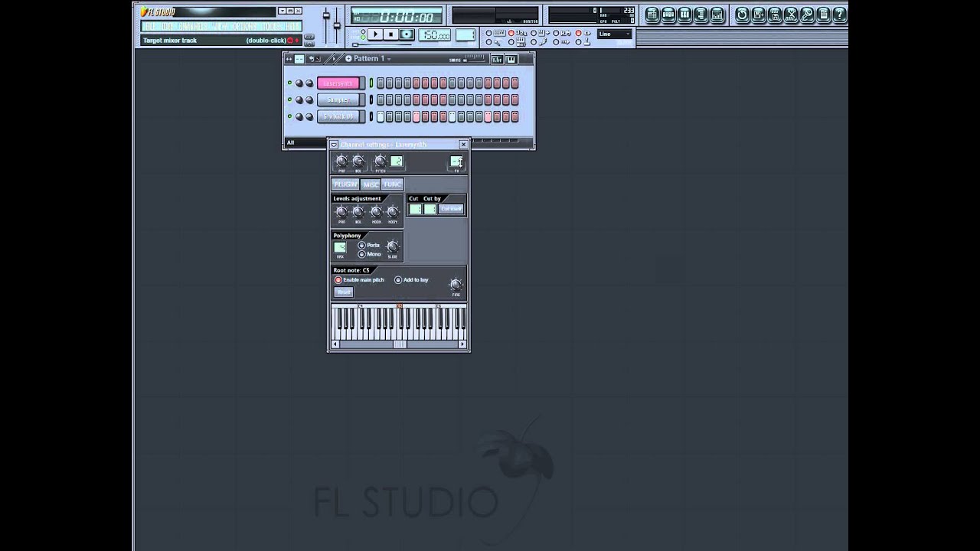Viewport: 980px width, 551px height.
Task: Switch to the MISC tab
Action: tap(371, 184)
